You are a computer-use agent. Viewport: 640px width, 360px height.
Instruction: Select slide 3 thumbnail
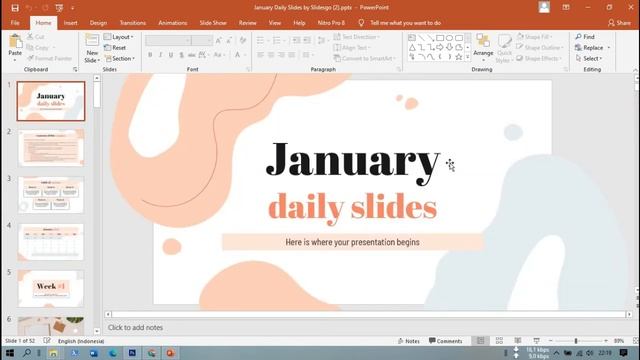[x=51, y=195]
